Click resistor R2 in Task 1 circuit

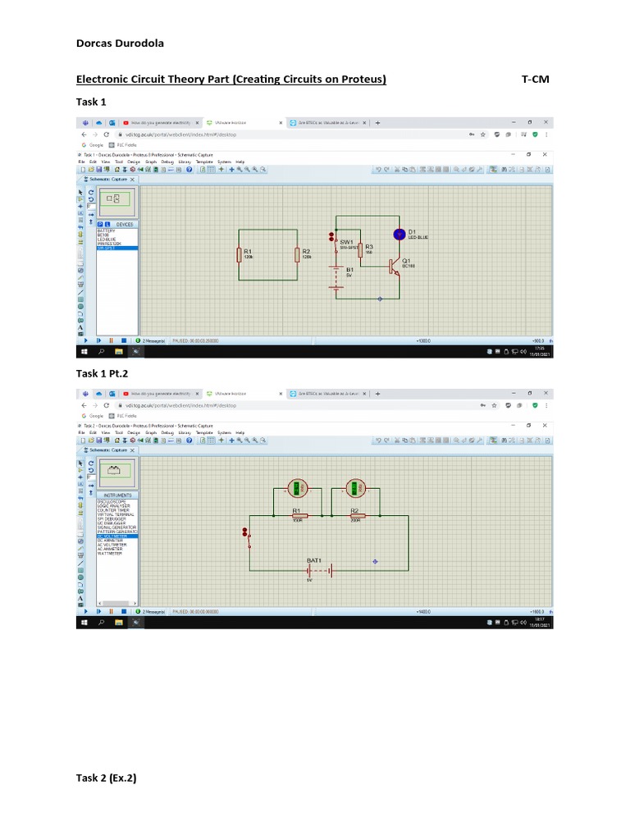[x=297, y=255]
